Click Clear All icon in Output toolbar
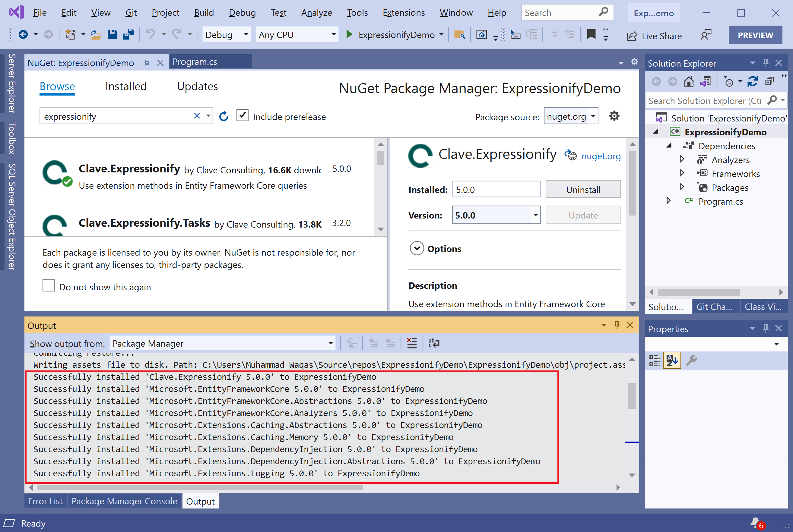 (411, 343)
